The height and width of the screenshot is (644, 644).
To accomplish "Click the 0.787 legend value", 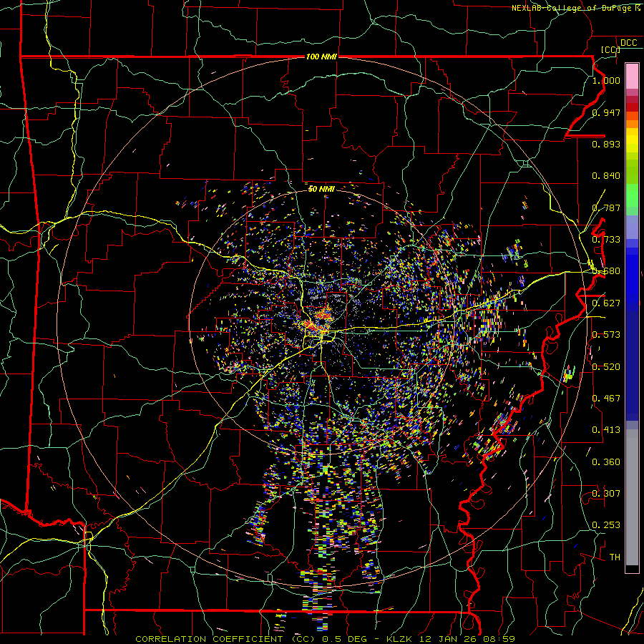I will pos(606,208).
